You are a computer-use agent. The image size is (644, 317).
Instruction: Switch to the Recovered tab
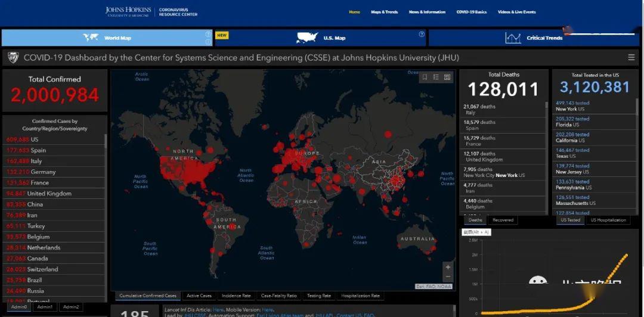(503, 220)
